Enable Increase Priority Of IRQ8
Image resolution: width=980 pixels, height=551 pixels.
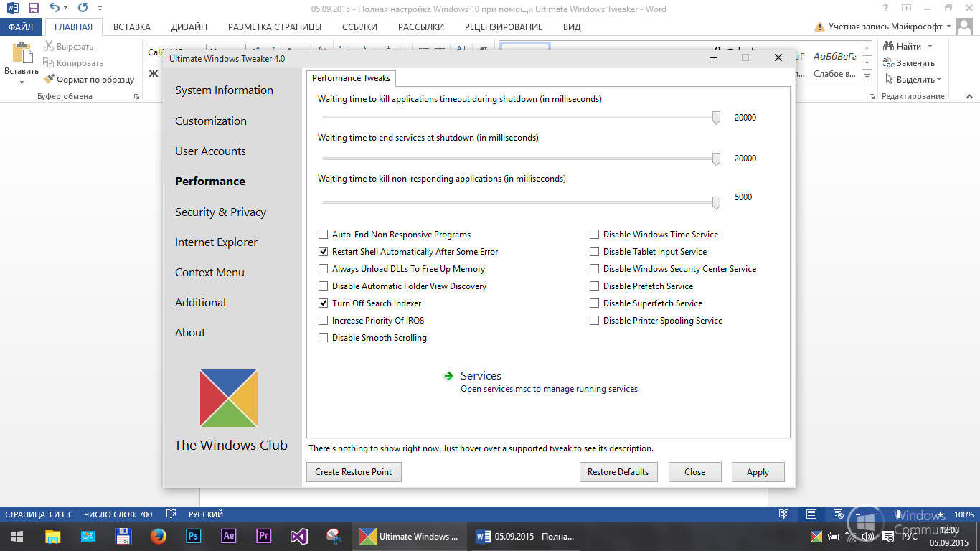point(323,321)
